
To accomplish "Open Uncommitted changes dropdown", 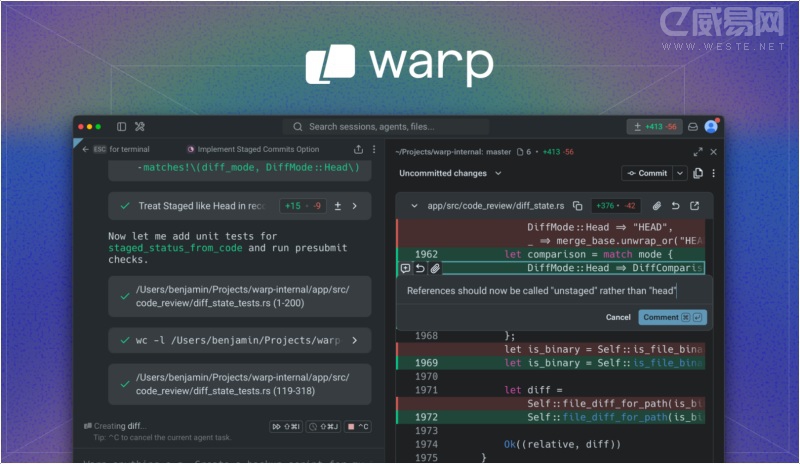I will tap(451, 173).
